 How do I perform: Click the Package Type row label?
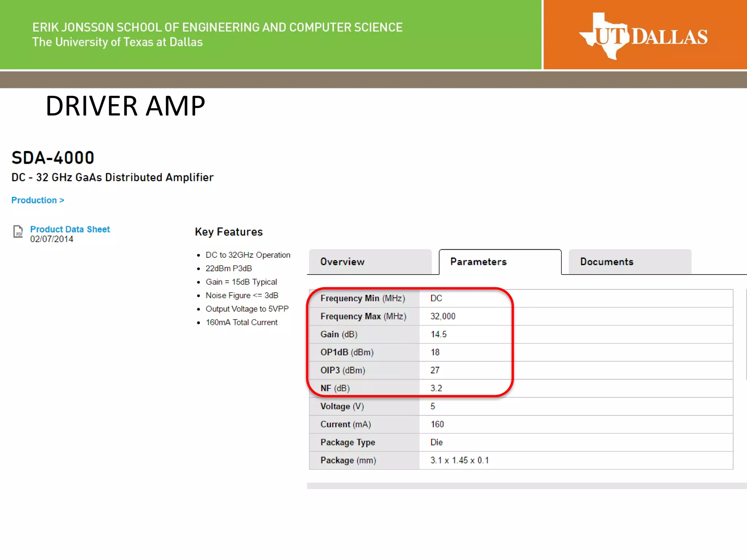coord(348,442)
